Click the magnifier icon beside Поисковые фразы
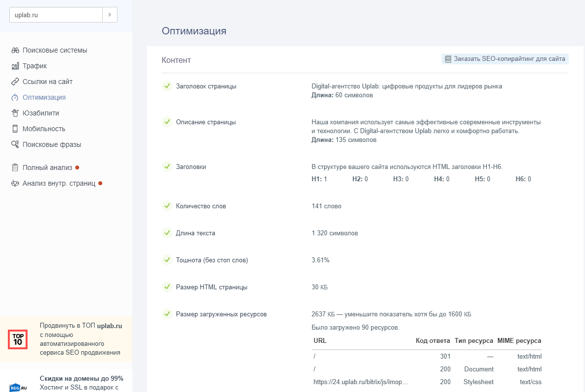 coord(15,144)
